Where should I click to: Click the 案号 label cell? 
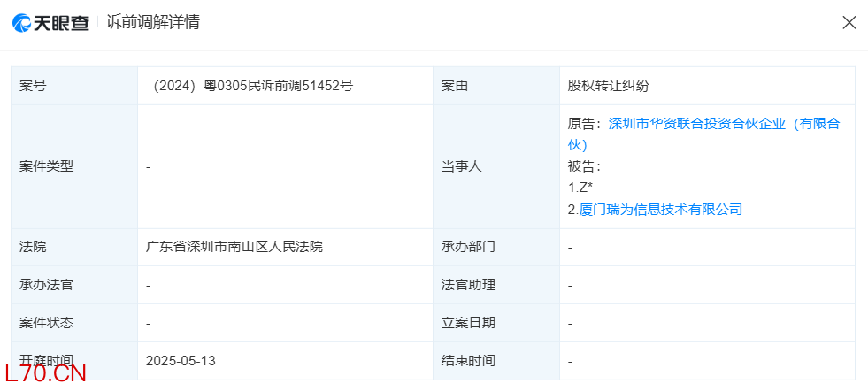(33, 86)
